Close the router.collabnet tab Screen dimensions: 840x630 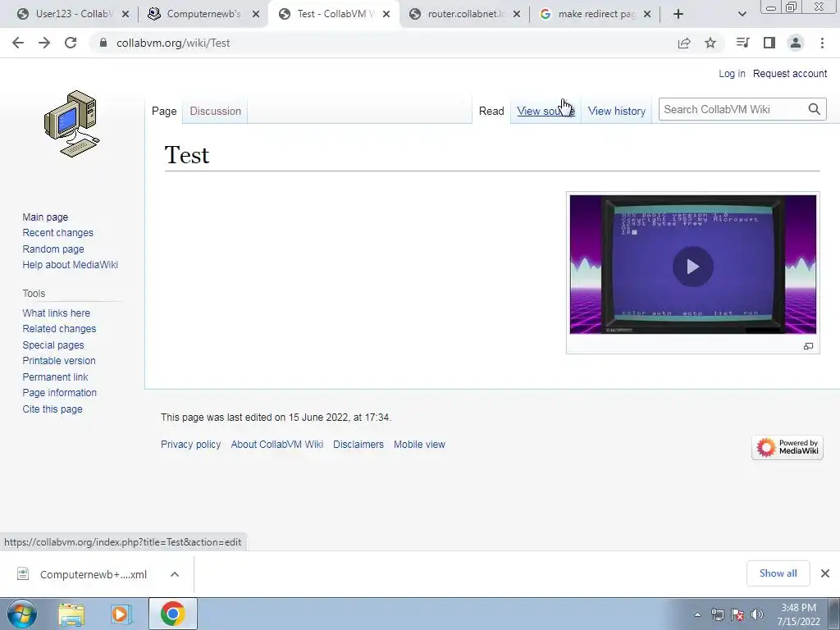[517, 14]
